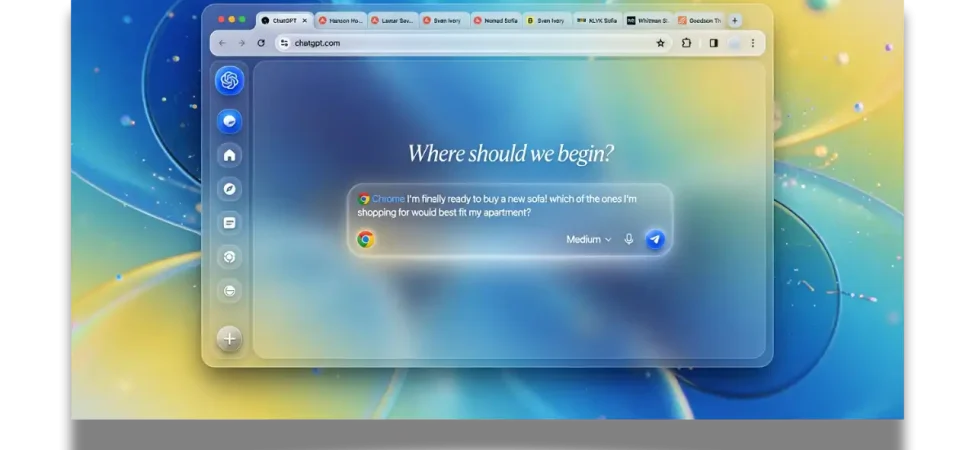Reload the current page
This screenshot has height=450, width=975.
(x=261, y=43)
